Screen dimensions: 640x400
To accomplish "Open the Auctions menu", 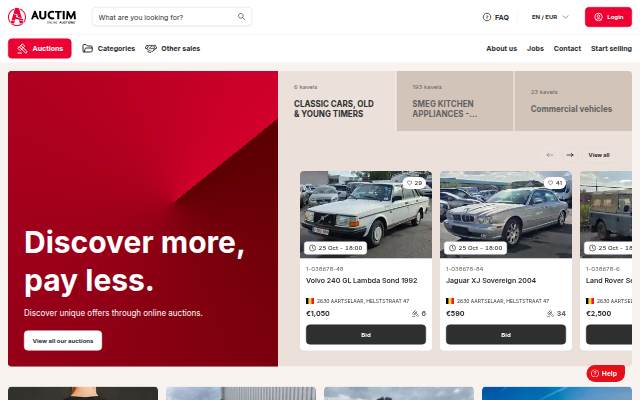I will 40,49.
